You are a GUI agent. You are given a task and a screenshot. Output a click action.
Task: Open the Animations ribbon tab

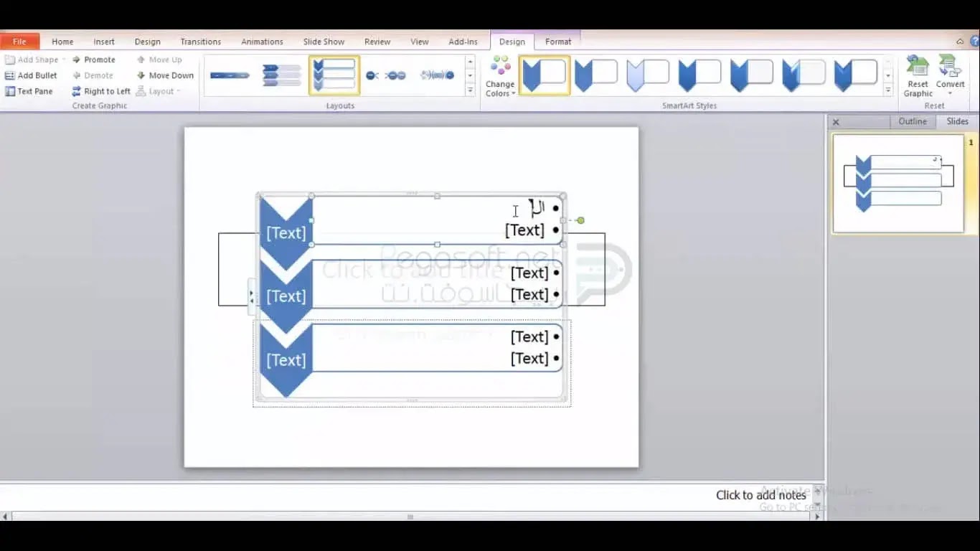(x=262, y=42)
